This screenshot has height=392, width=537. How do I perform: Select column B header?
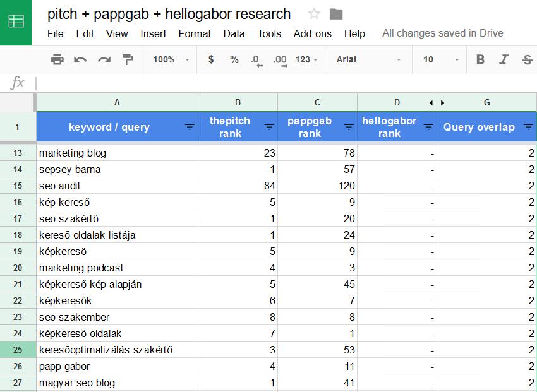click(238, 103)
